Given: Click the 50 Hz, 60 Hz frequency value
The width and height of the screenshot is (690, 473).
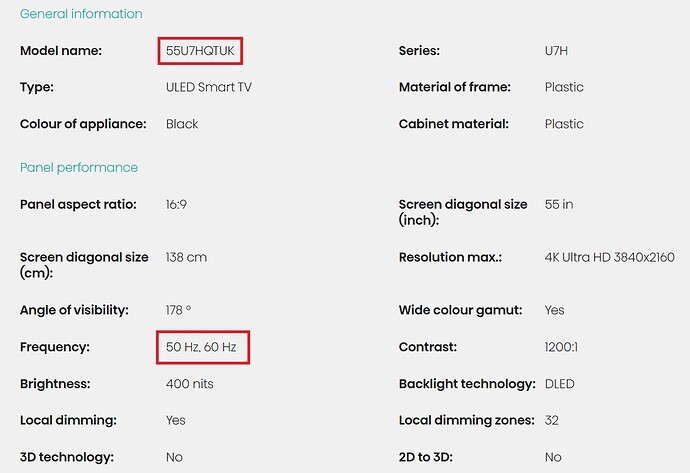Looking at the screenshot, I should pyautogui.click(x=201, y=347).
